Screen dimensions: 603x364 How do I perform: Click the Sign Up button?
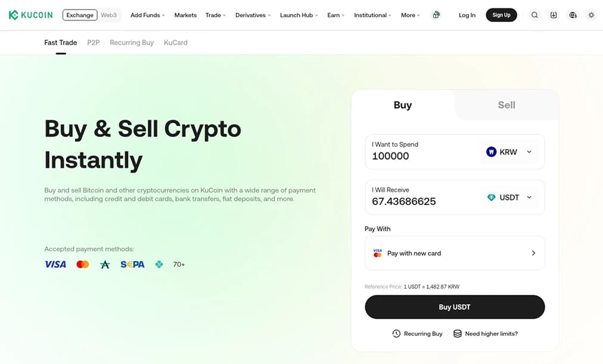tap(501, 15)
